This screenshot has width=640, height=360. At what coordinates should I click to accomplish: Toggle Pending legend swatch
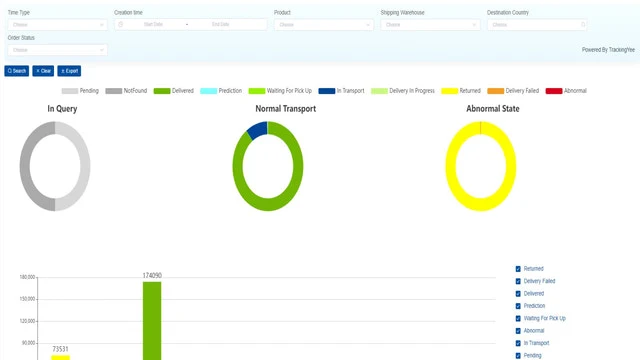coord(70,91)
